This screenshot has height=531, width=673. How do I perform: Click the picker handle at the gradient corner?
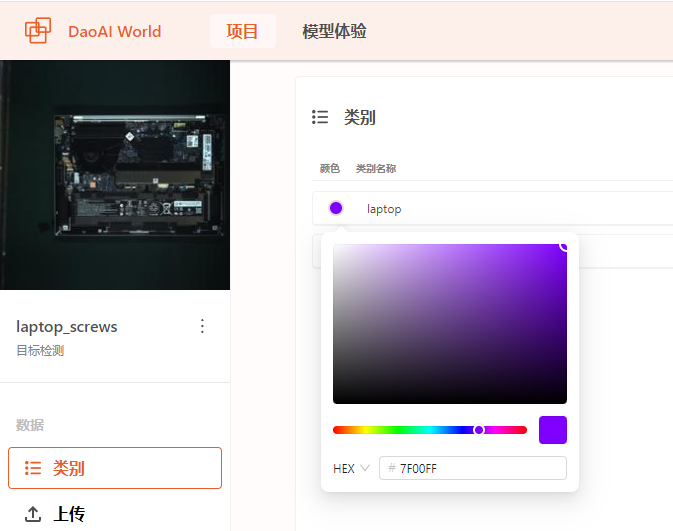point(565,246)
